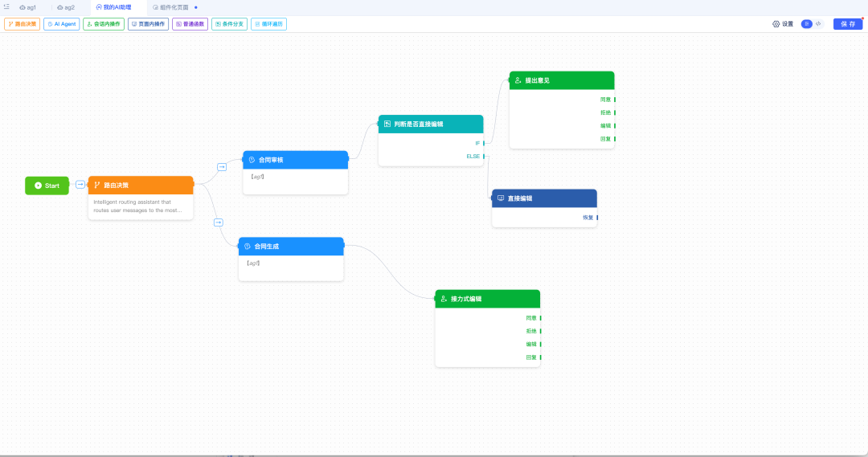Screen dimensions: 868x457
Task: Click the arrow icon on edge to 合同生成
Action: [x=219, y=222]
